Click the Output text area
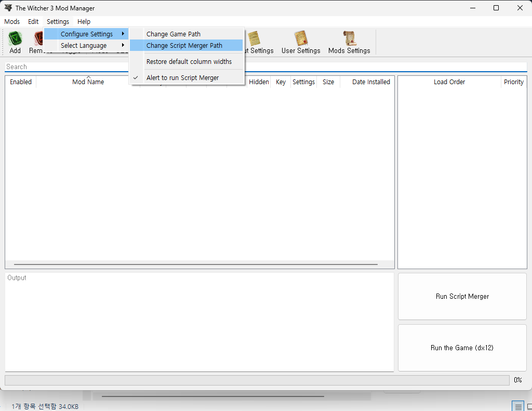 tap(199, 322)
